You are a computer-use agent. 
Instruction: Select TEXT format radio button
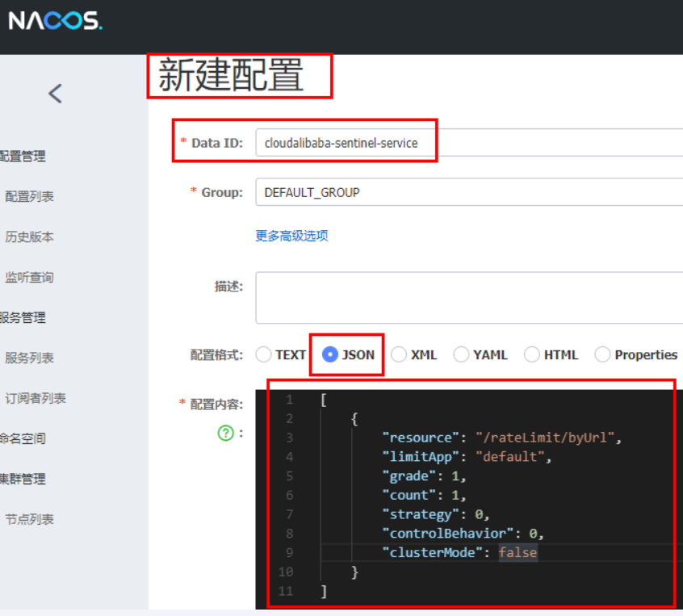[x=263, y=354]
